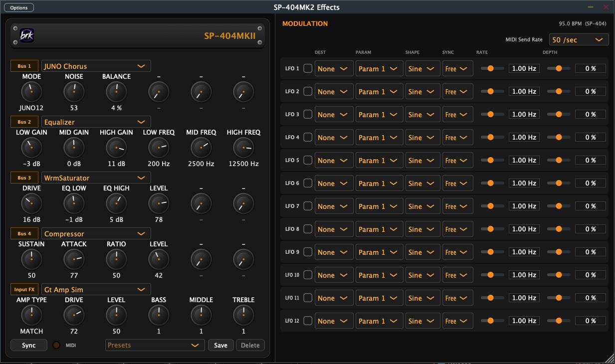
Task: Click the Compressor SUSTAIN knob
Action: coord(31,259)
